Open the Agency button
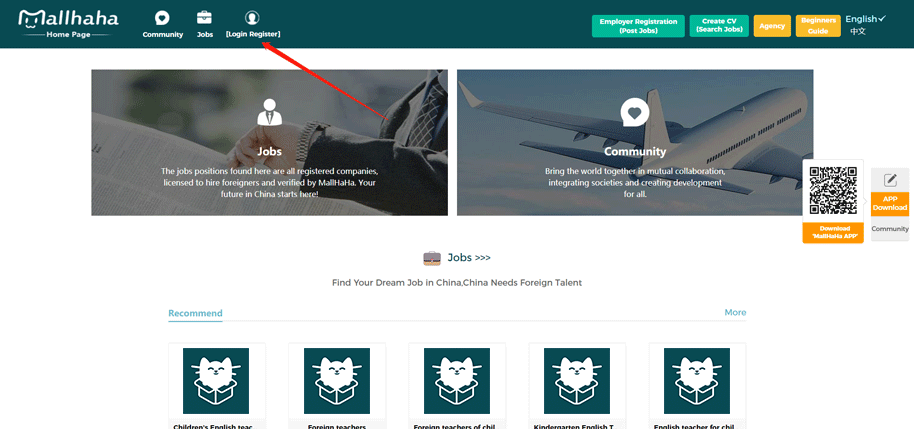 tap(772, 26)
